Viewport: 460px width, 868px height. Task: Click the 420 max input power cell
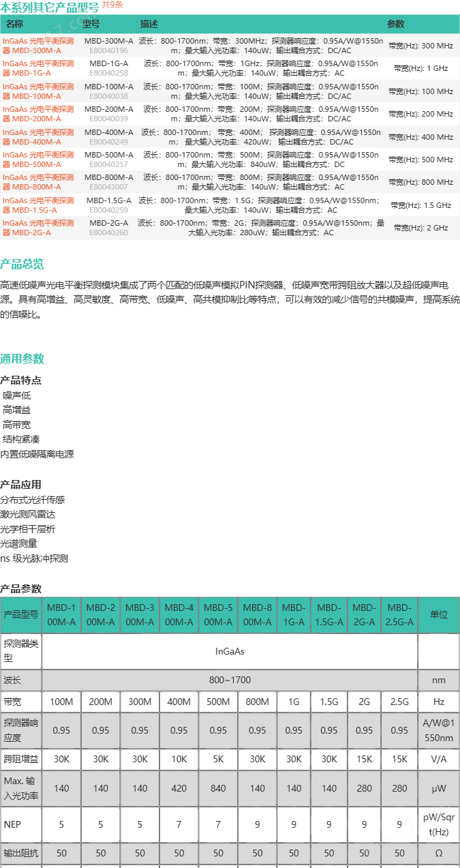[x=179, y=788]
